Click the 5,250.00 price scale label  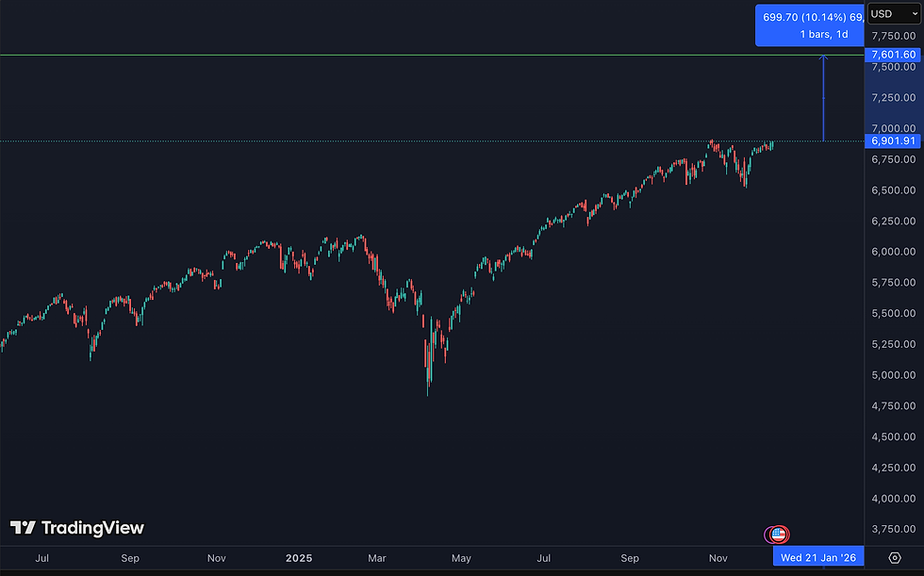coord(894,344)
